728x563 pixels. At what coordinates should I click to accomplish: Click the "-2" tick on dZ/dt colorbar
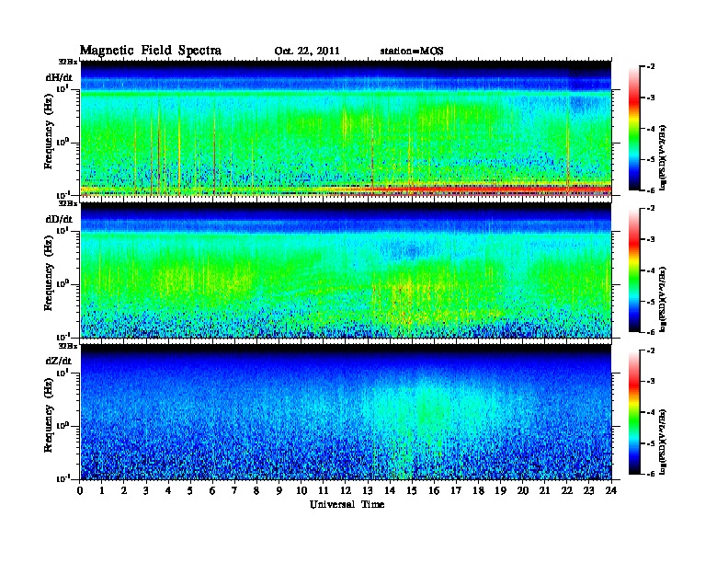(651, 350)
